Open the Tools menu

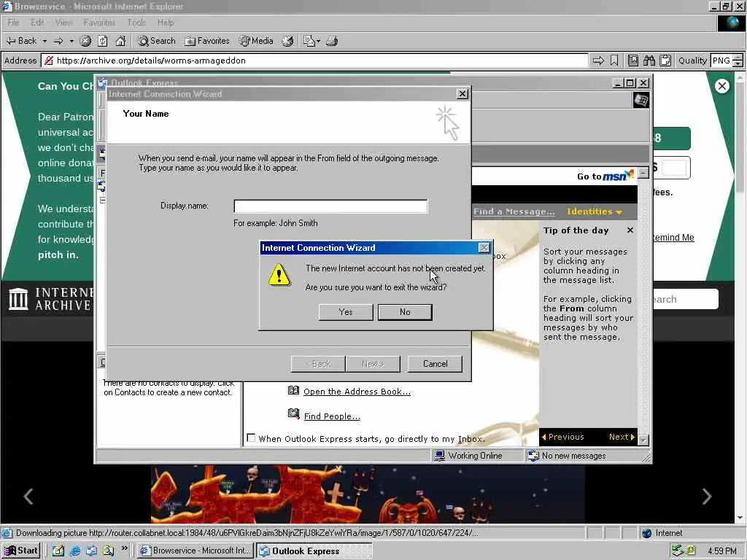136,23
